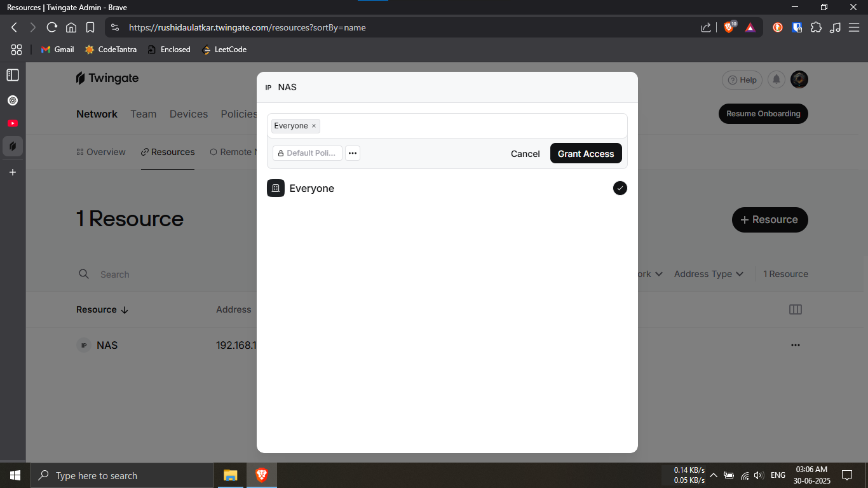Open the user profile avatar
Image resolution: width=868 pixels, height=488 pixels.
pos(799,79)
